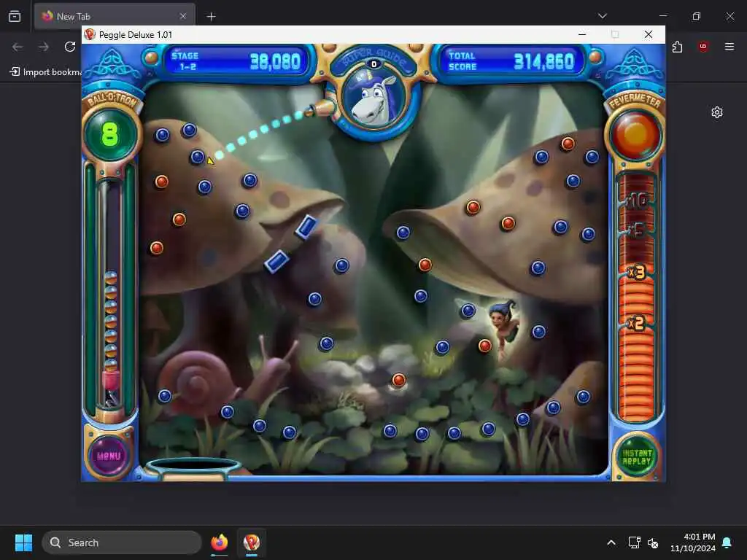
Task: Open Import bookmarks link
Action: 46,72
